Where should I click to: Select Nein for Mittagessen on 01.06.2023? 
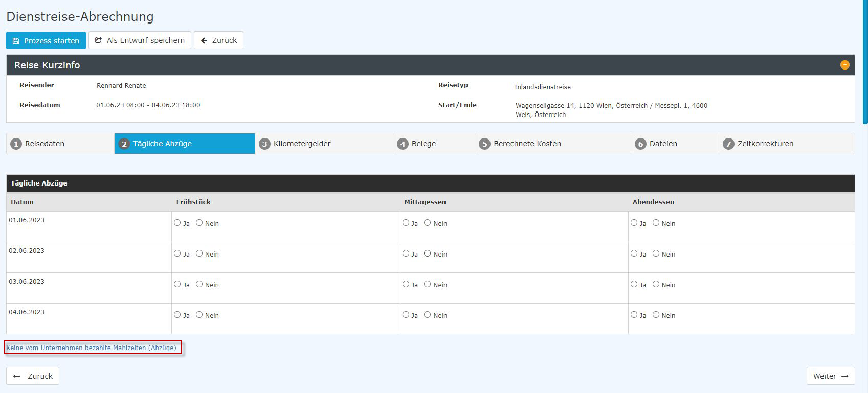[428, 223]
